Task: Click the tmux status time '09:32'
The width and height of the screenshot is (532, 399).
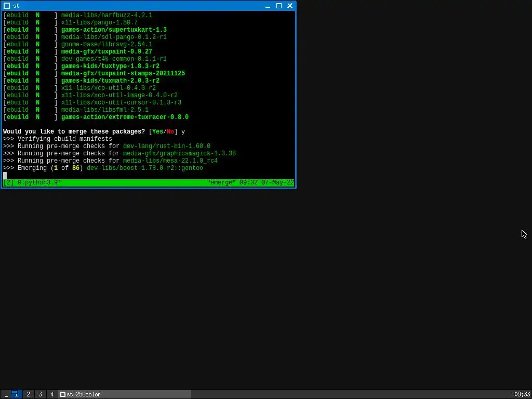Action: [x=249, y=182]
